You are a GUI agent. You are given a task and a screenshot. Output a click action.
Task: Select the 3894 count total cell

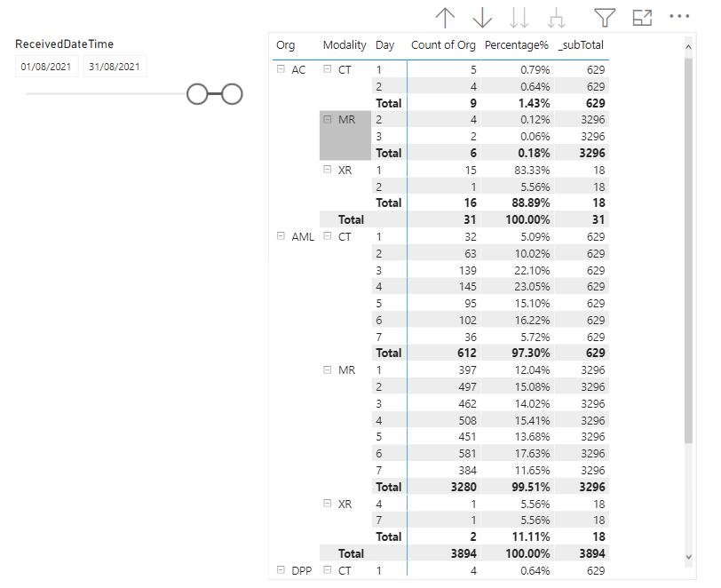(x=444, y=553)
